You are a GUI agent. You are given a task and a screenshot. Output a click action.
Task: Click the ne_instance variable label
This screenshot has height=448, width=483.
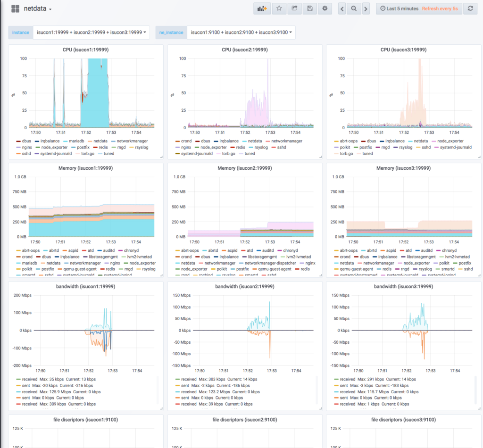pos(171,33)
